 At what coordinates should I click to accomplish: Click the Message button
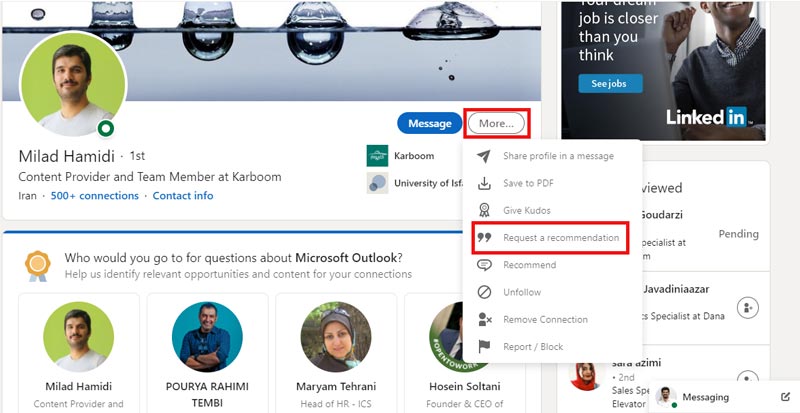[430, 123]
